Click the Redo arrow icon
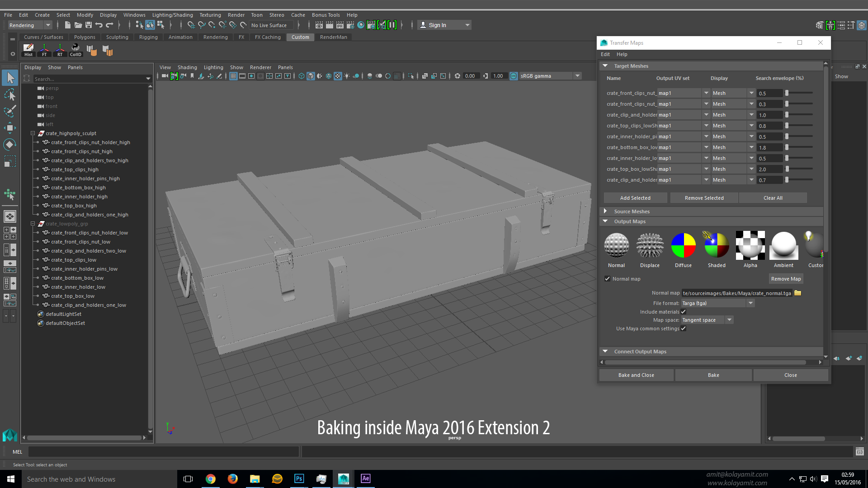The width and height of the screenshot is (868, 488). 109,25
